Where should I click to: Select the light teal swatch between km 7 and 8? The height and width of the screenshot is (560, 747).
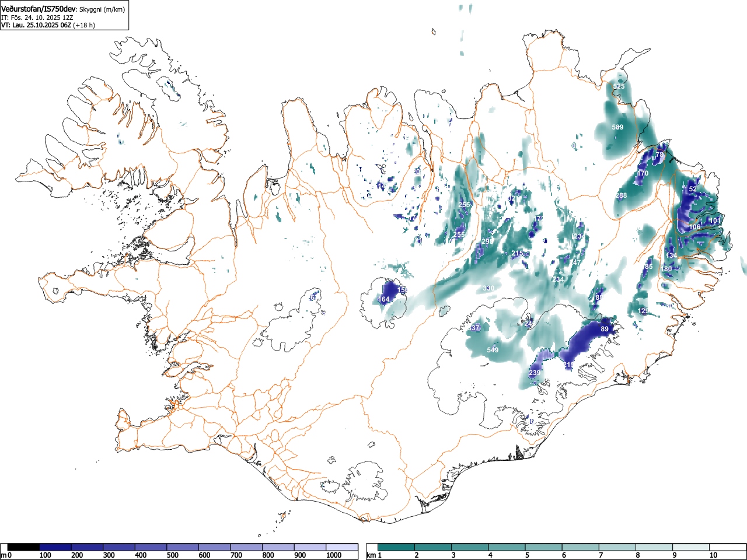(x=617, y=547)
